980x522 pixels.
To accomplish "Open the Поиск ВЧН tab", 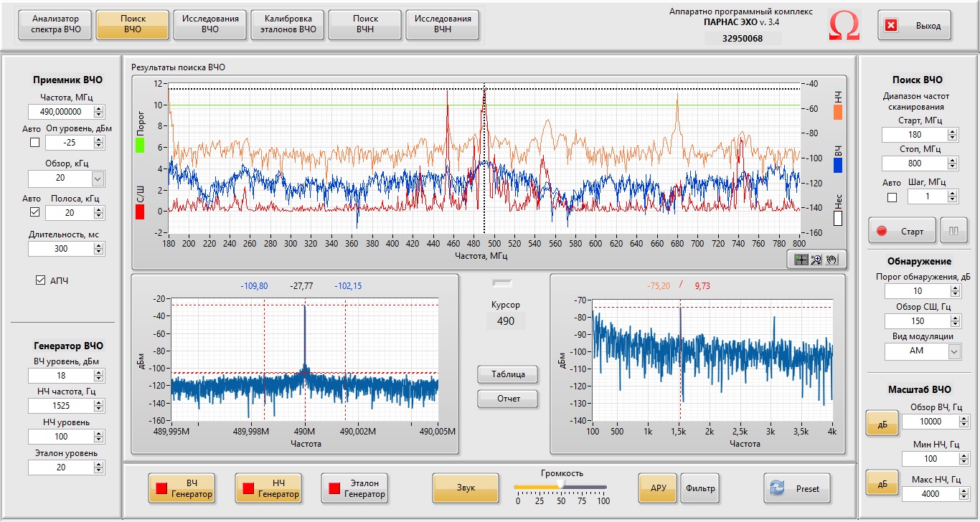I will pyautogui.click(x=365, y=25).
